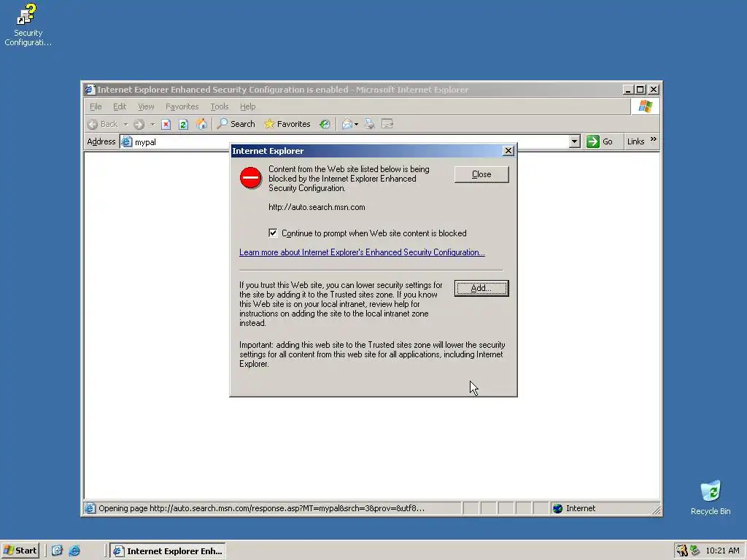747x560 pixels.
Task: Open Learn more about Enhanced Security link
Action: coord(362,252)
